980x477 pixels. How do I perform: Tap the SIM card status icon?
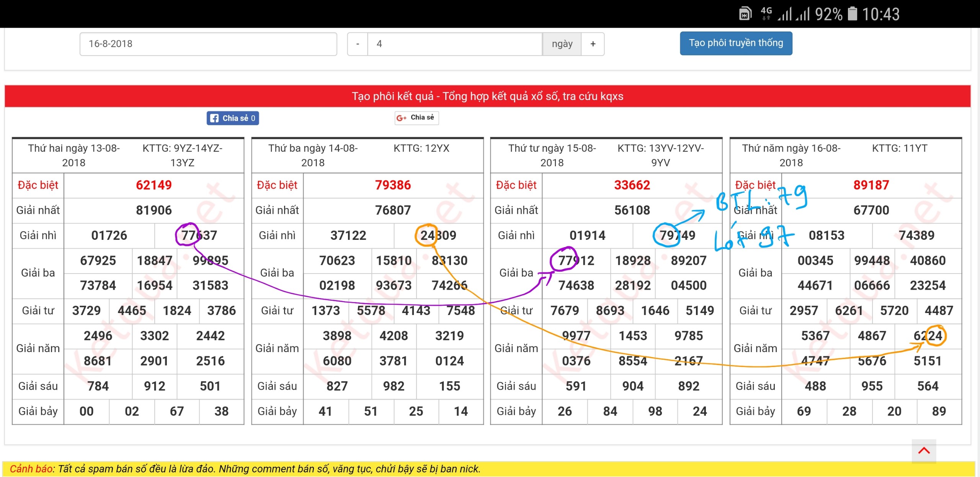[x=745, y=14]
